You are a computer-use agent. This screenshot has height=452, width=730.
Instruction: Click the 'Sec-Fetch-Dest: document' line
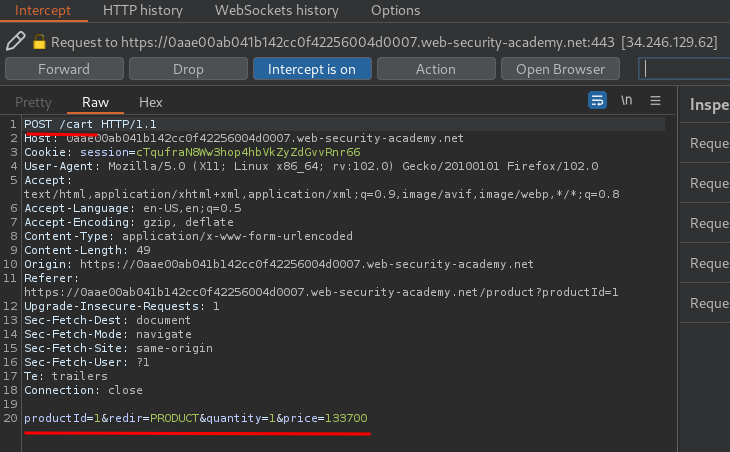pyautogui.click(x=108, y=320)
